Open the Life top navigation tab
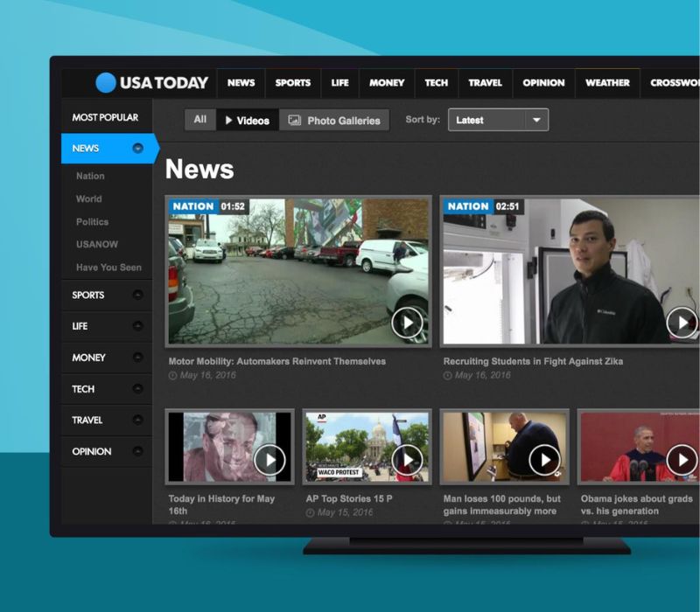This screenshot has height=612, width=700. pyautogui.click(x=339, y=83)
